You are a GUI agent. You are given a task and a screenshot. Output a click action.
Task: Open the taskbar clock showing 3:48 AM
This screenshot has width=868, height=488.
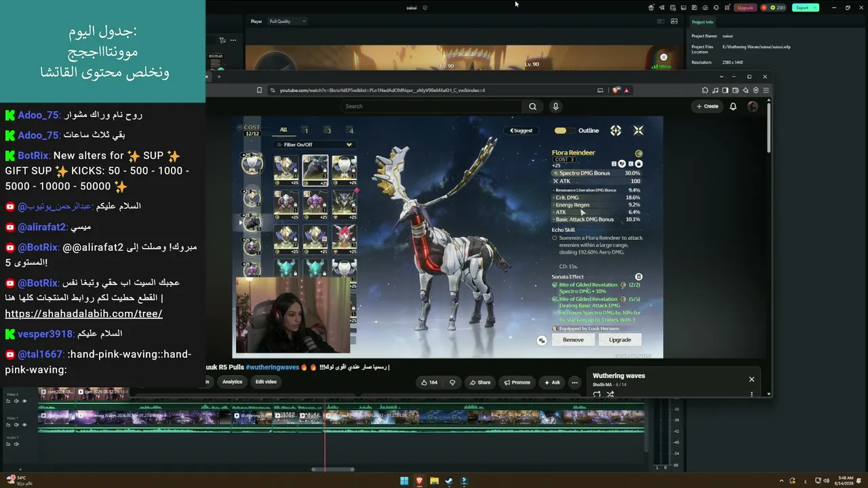tap(845, 481)
